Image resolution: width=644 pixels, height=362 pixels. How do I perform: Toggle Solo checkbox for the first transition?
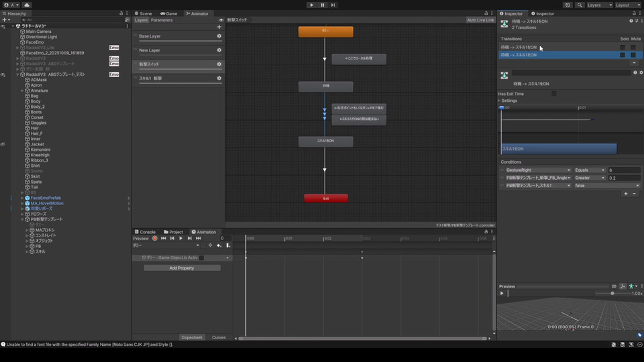[x=623, y=48]
